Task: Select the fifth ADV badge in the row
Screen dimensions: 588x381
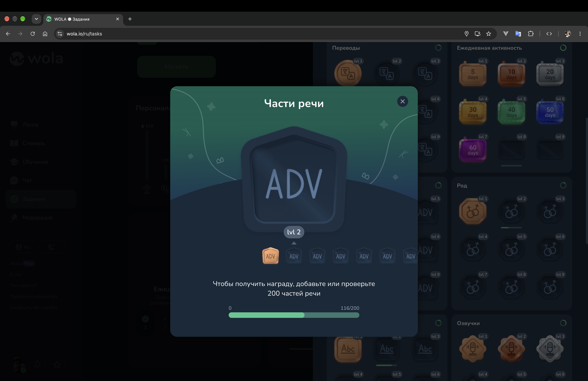Action: [x=364, y=256]
